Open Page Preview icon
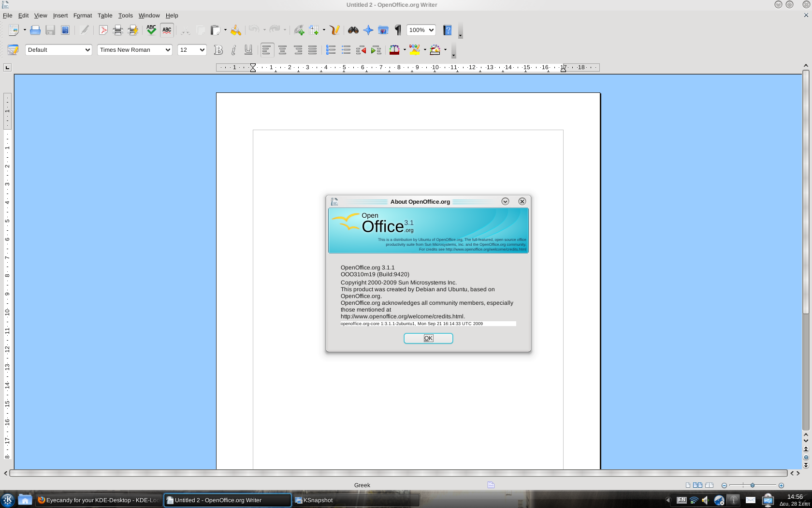Viewport: 812px width, 508px height. point(133,30)
